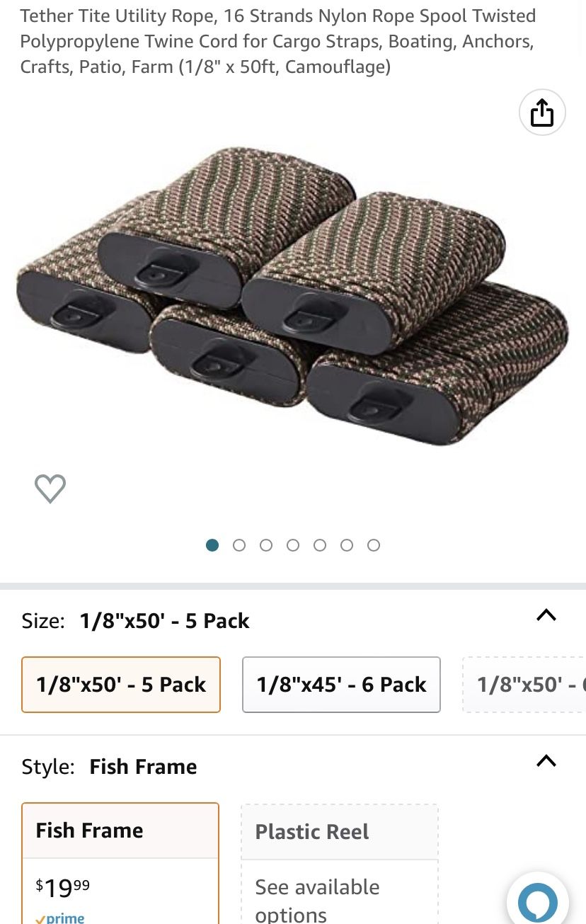Choose the 1/8"x45' - 6 Pack size
The height and width of the screenshot is (924, 586).
pos(341,685)
